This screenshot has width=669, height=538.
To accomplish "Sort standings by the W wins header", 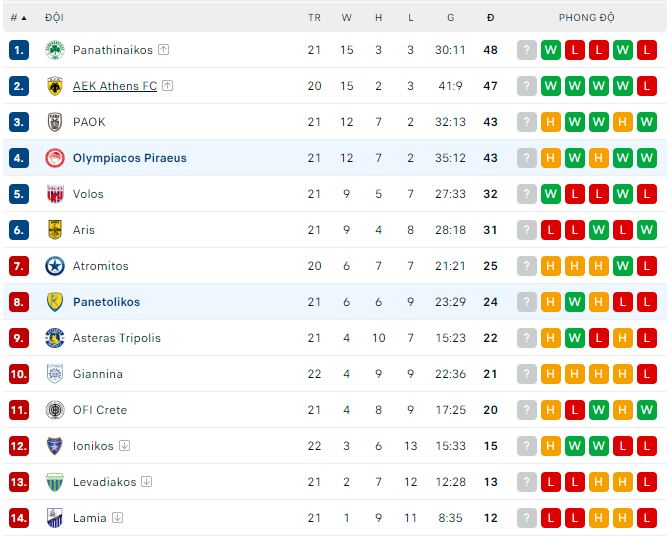I will coord(346,18).
